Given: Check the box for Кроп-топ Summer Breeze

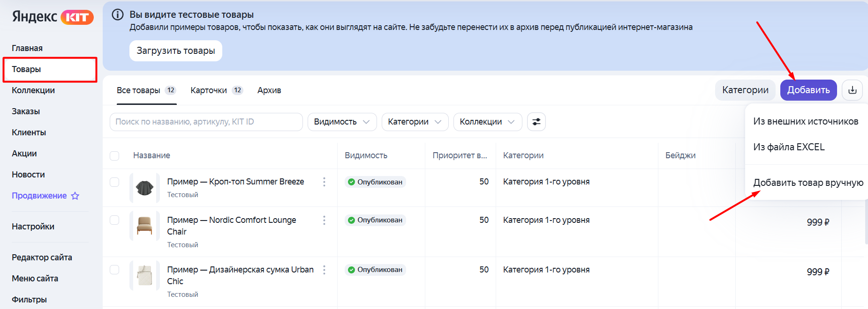Looking at the screenshot, I should pyautogui.click(x=114, y=182).
